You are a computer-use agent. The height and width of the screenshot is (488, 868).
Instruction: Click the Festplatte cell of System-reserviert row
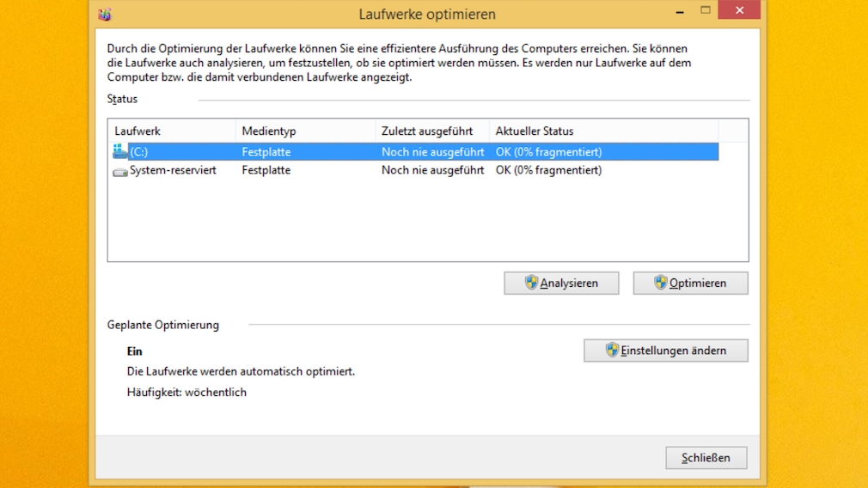(266, 170)
